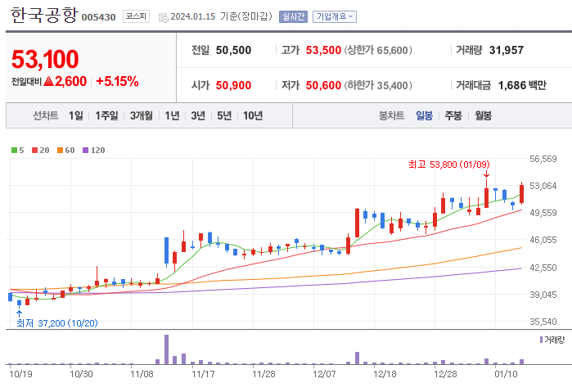Click the current price 53,100
This screenshot has width=572, height=392.
[45, 59]
